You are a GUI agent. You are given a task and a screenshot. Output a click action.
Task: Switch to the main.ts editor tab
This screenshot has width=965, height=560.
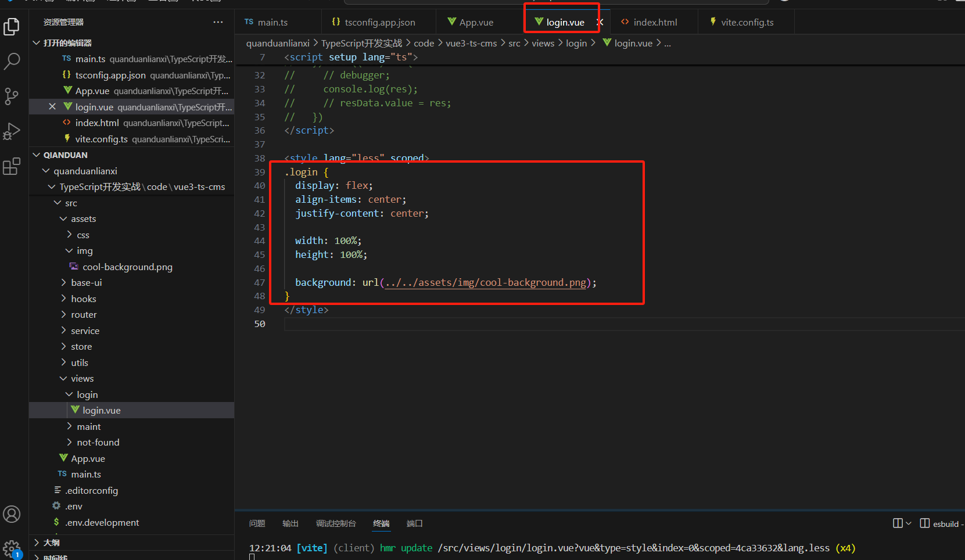coord(278,22)
